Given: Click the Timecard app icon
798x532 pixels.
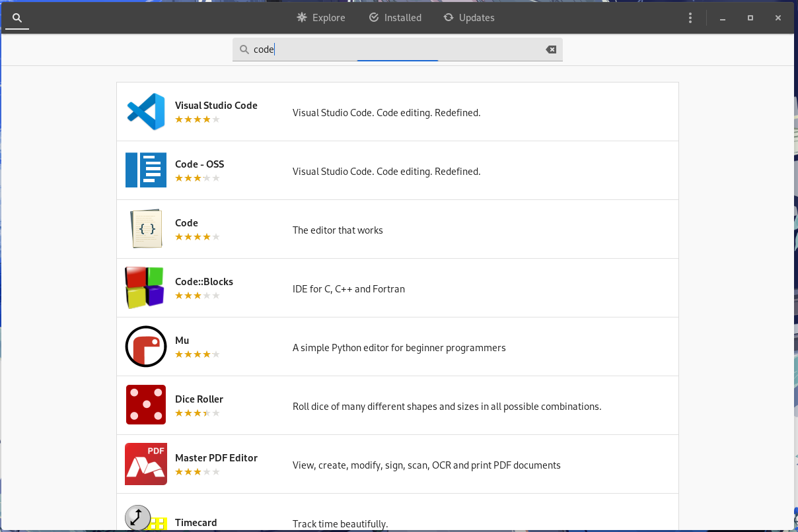Looking at the screenshot, I should click(x=145, y=518).
